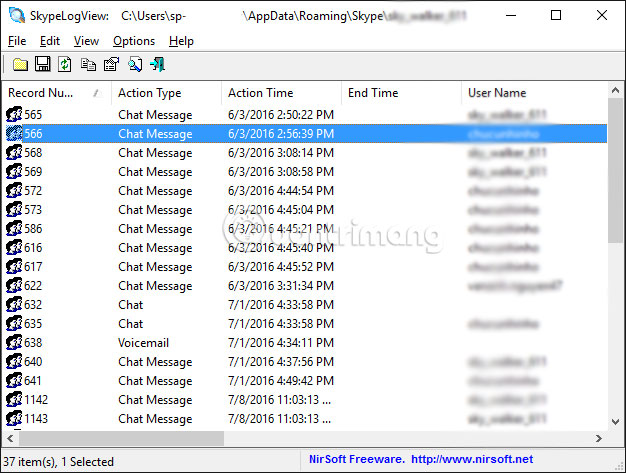Select record 617 row icon
The height and width of the screenshot is (473, 626).
point(14,267)
